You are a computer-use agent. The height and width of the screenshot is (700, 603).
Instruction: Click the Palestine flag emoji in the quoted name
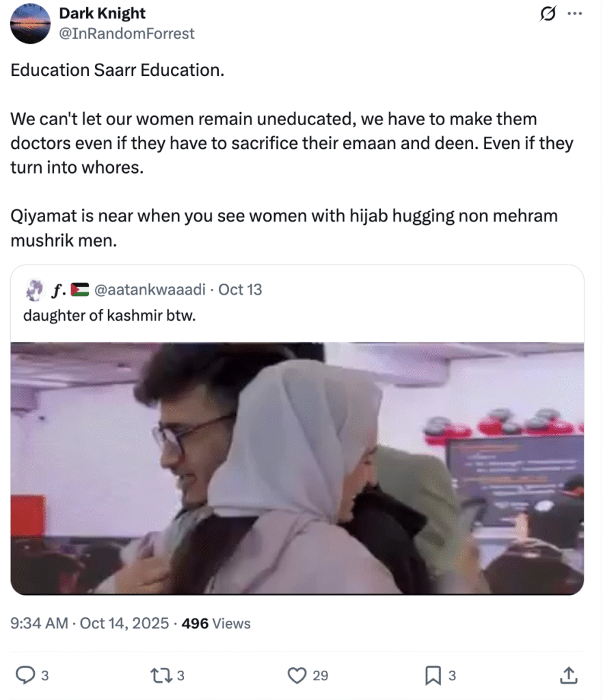coord(81,290)
